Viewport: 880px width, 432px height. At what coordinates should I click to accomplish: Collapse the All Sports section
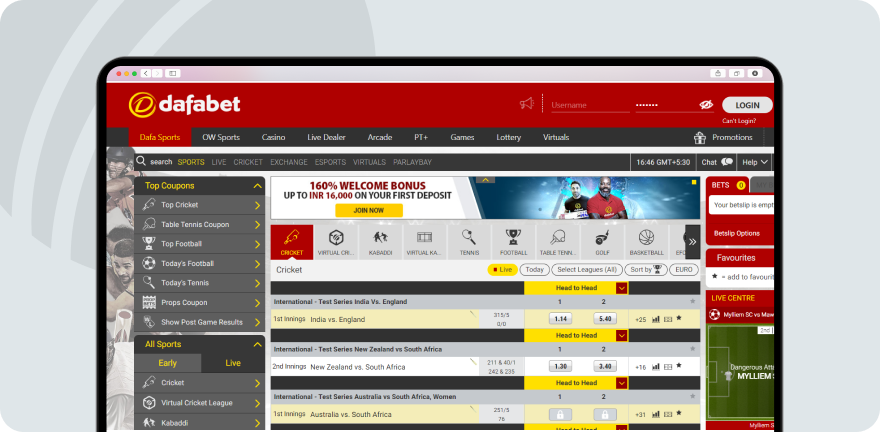(x=258, y=344)
